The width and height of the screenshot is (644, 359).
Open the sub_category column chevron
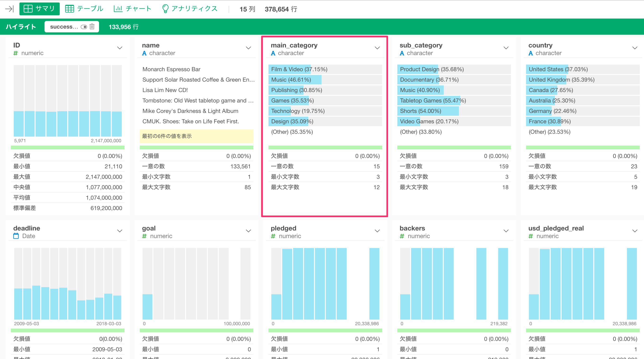point(506,48)
